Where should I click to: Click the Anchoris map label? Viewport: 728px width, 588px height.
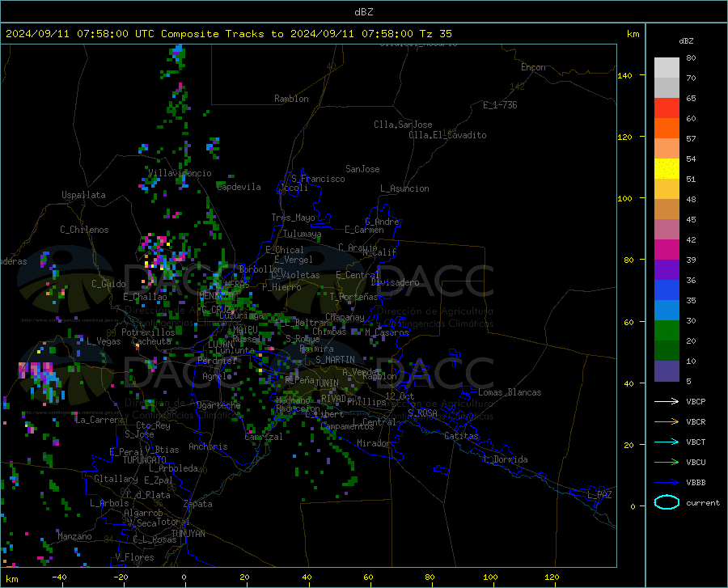coord(208,447)
